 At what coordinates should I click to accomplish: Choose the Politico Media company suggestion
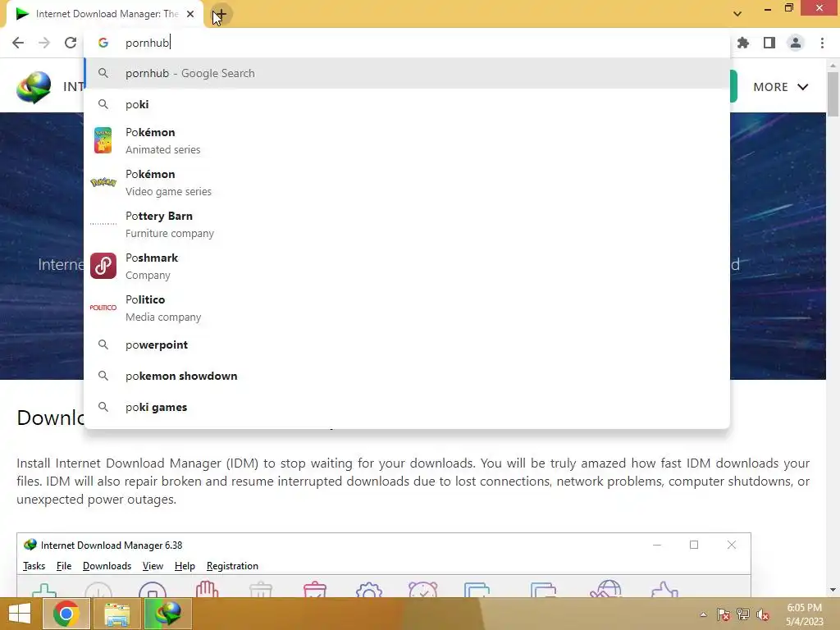[x=407, y=308]
